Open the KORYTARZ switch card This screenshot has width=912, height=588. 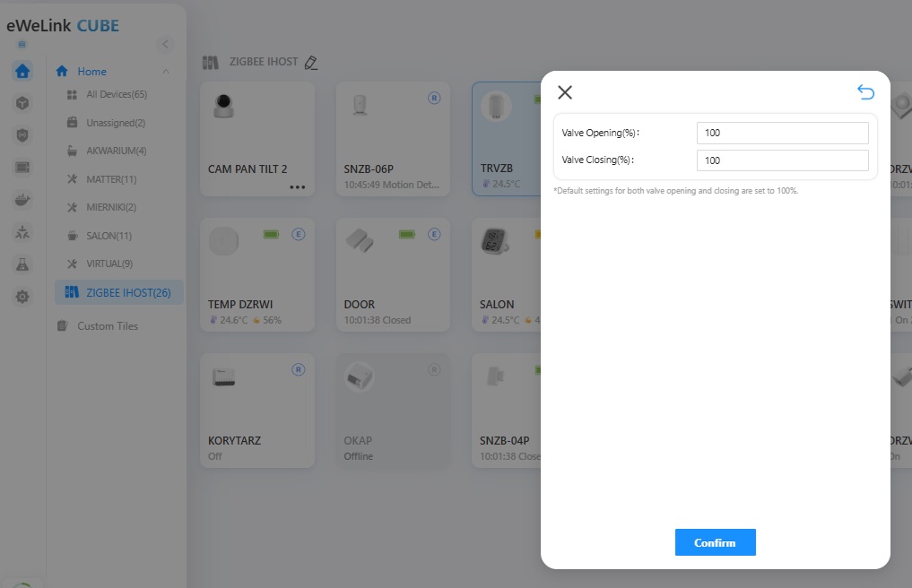[257, 411]
